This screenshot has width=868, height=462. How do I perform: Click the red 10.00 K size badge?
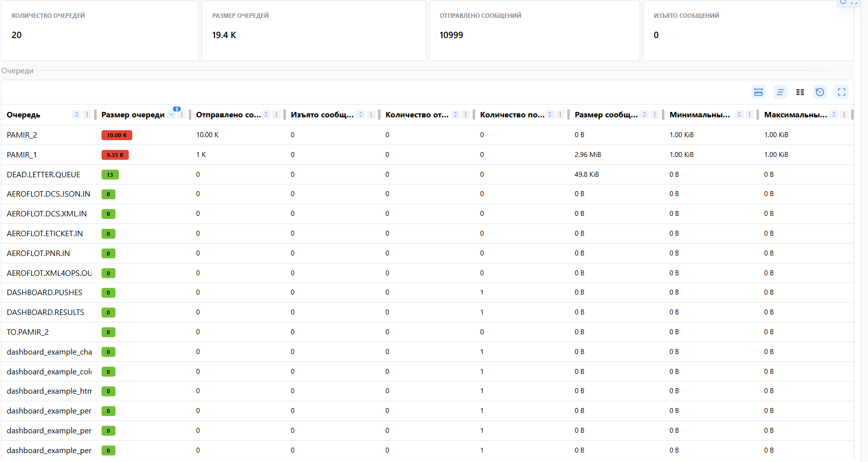[116, 135]
